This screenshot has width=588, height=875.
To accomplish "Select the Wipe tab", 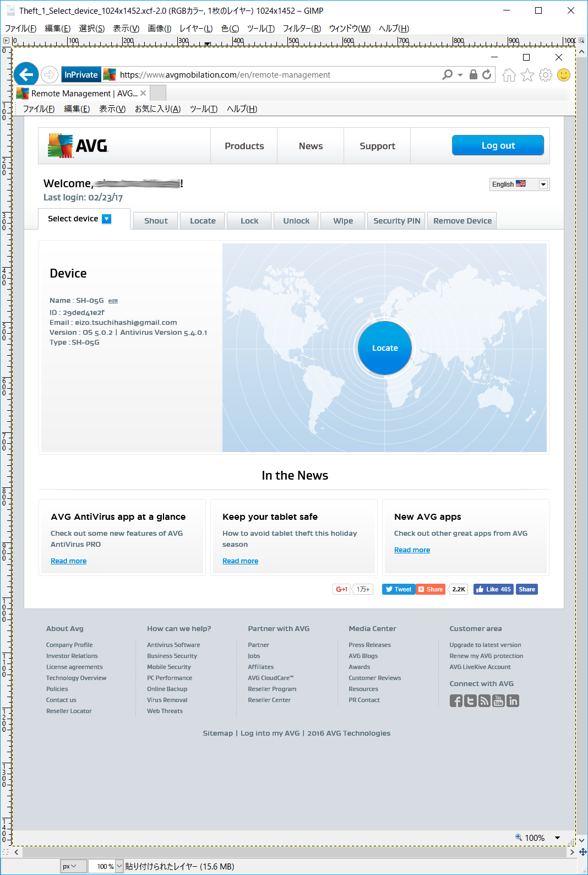I will pyautogui.click(x=343, y=221).
